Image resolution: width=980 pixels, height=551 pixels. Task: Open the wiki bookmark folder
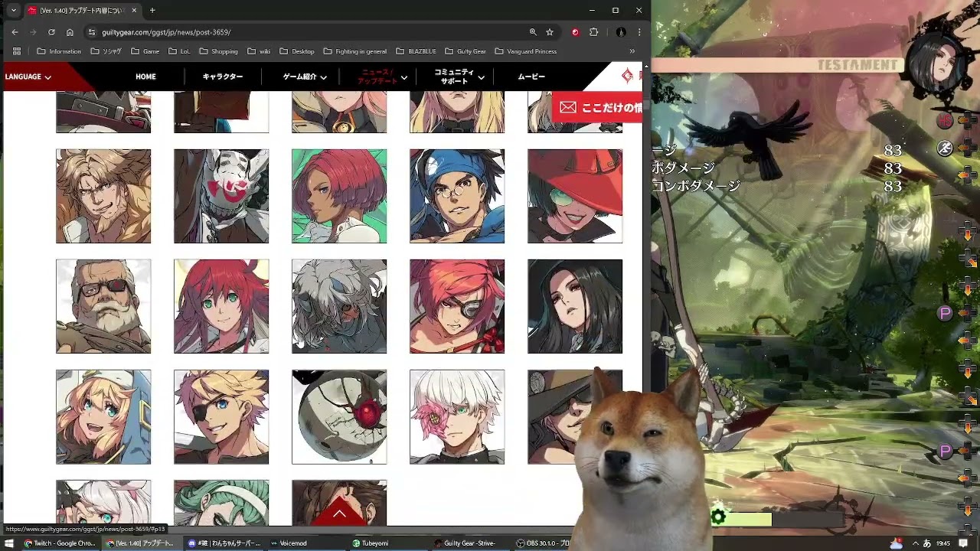259,51
